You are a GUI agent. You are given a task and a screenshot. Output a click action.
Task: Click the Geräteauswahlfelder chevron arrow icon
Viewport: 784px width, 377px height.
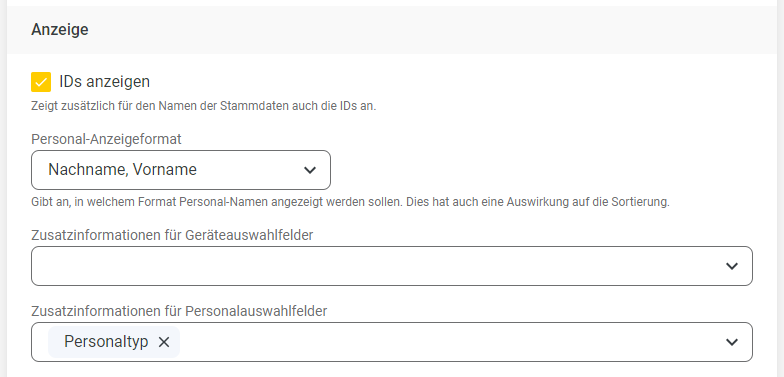732,266
